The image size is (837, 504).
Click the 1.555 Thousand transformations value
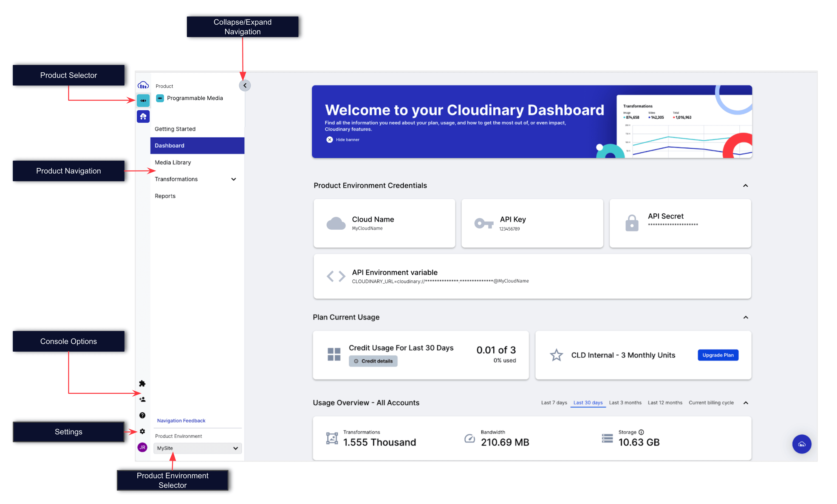pyautogui.click(x=379, y=442)
